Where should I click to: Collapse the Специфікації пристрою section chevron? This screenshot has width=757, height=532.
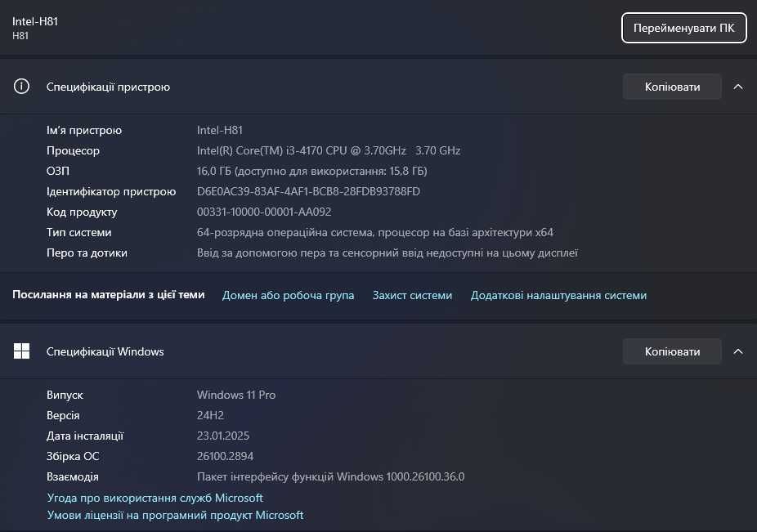click(x=738, y=87)
